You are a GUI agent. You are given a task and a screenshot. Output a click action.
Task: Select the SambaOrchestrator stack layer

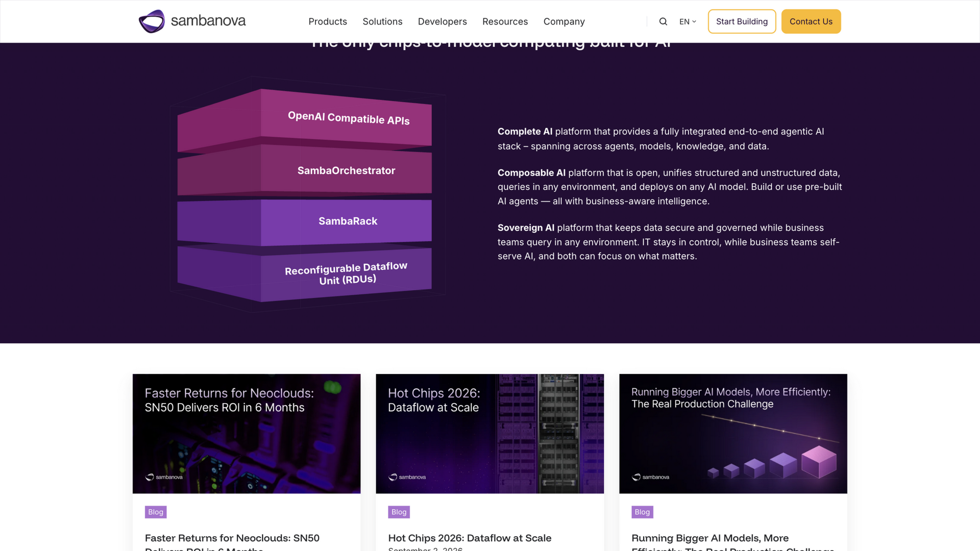(305, 170)
